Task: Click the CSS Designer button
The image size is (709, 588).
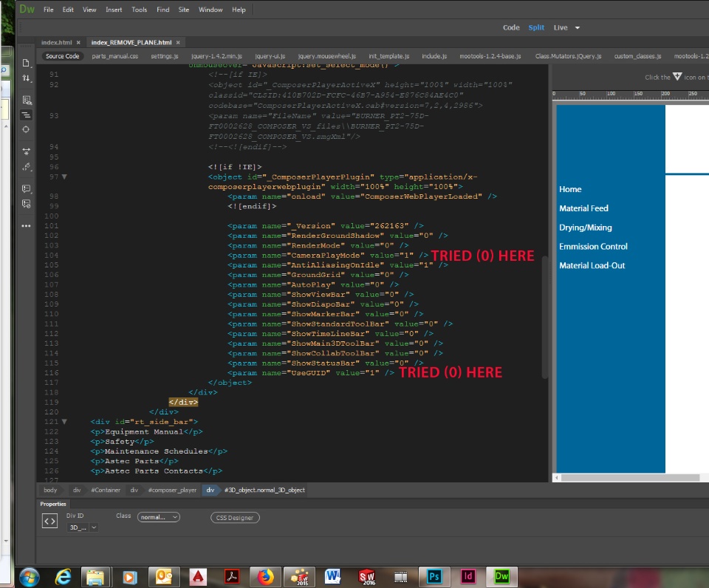Action: (235, 518)
